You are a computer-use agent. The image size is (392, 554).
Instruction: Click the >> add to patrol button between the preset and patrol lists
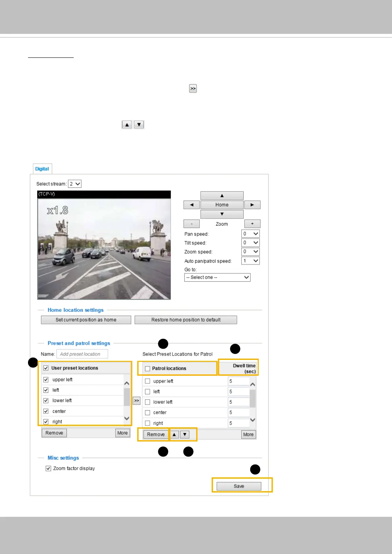[137, 401]
